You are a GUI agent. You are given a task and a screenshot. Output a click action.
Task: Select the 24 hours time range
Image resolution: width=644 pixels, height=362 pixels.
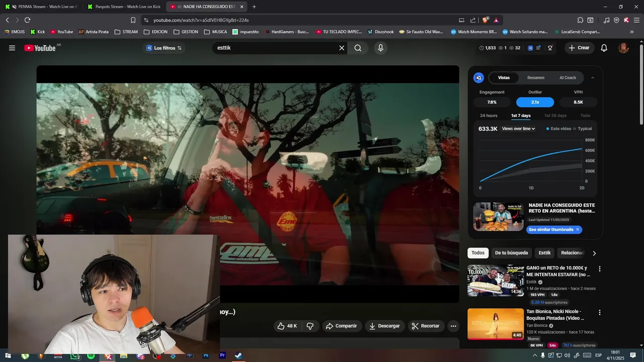tap(489, 116)
